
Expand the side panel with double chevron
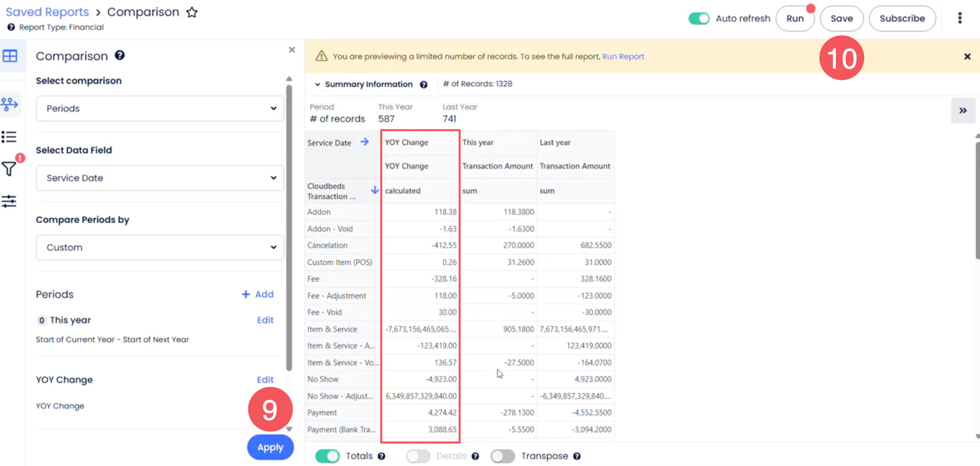point(963,111)
